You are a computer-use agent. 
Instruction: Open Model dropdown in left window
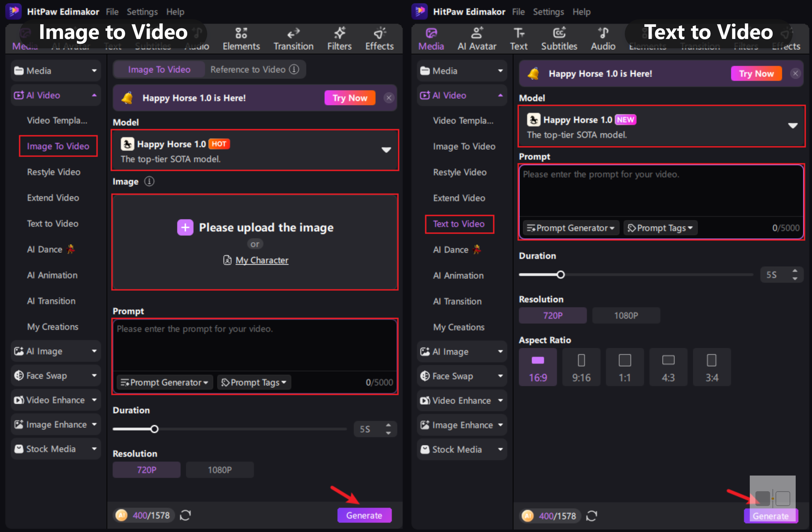pos(255,150)
